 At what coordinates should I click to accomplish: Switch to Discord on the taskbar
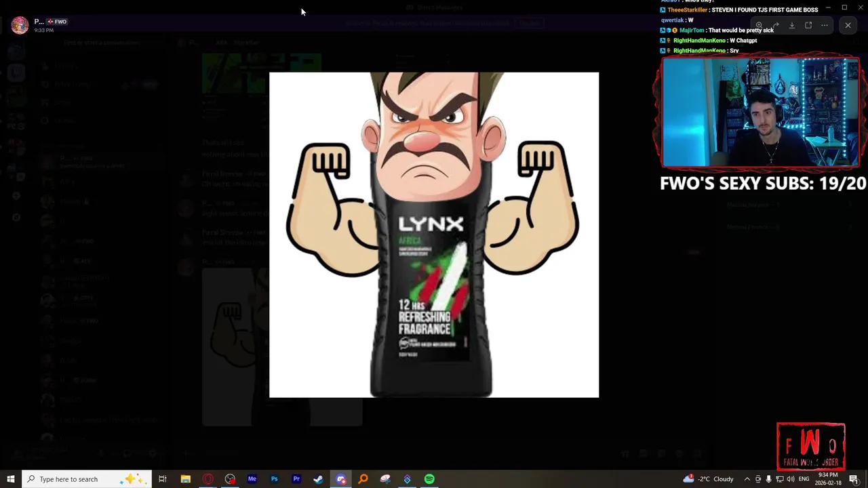click(x=341, y=479)
